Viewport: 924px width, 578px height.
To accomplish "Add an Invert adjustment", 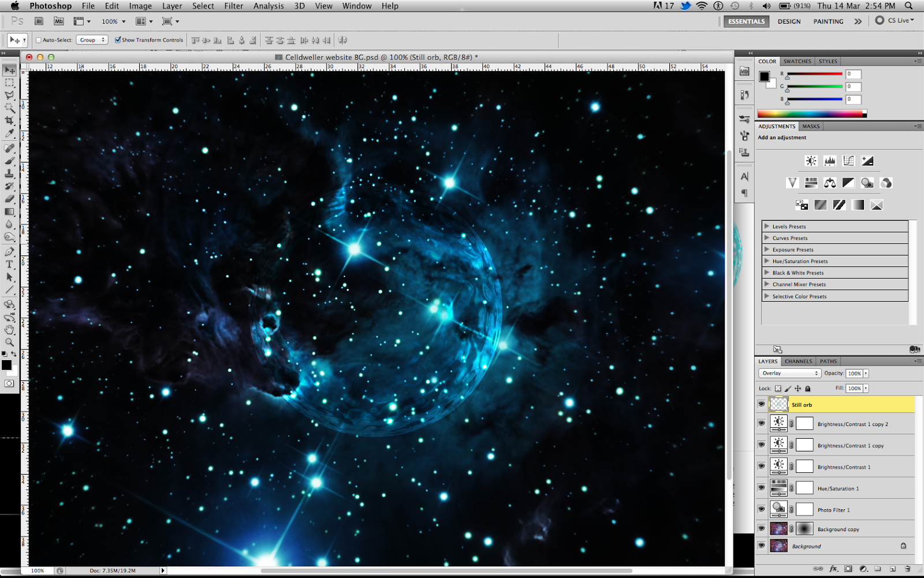I will click(x=802, y=205).
